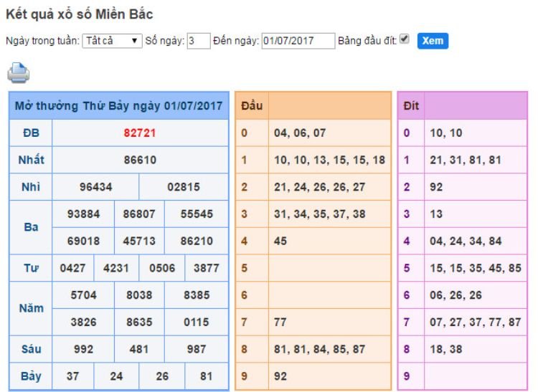Click the "Đến ngày" date field

tap(298, 41)
